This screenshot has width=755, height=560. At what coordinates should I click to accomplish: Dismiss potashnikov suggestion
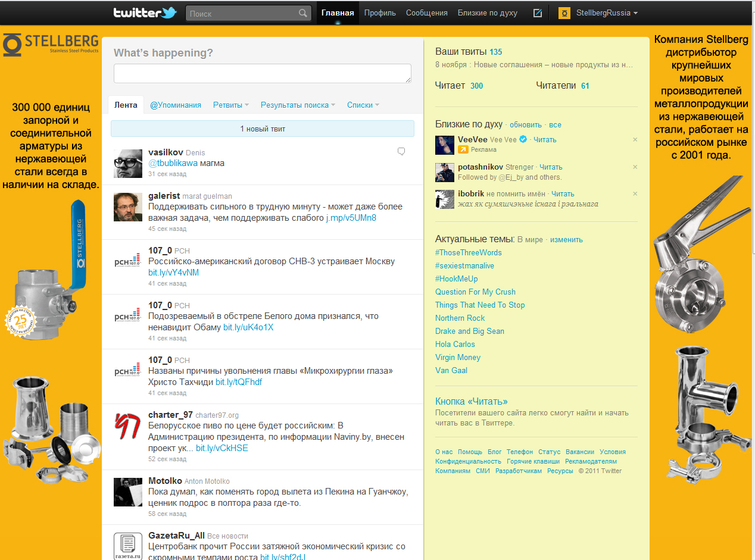(x=635, y=167)
